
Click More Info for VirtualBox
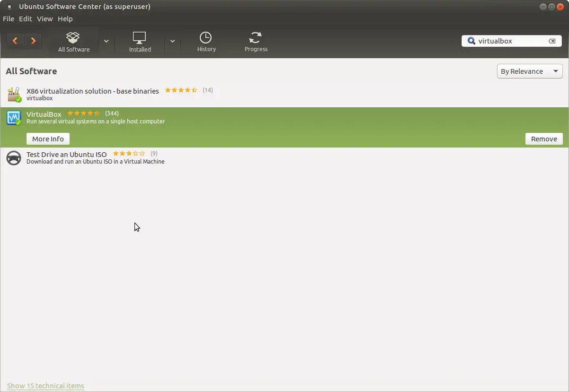coord(48,139)
